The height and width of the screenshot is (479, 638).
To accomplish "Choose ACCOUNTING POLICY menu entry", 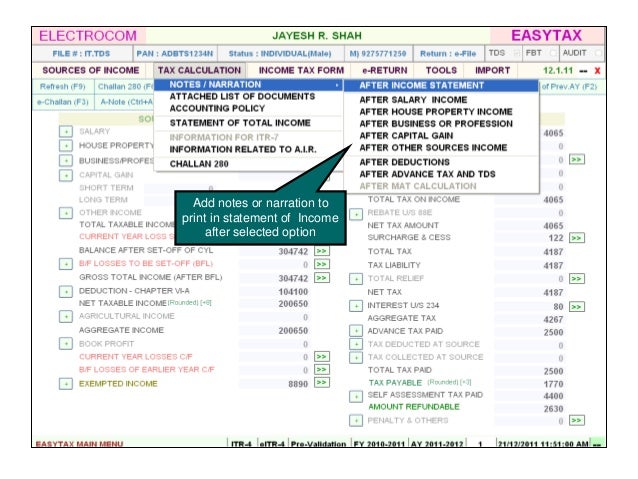I will tap(249, 109).
